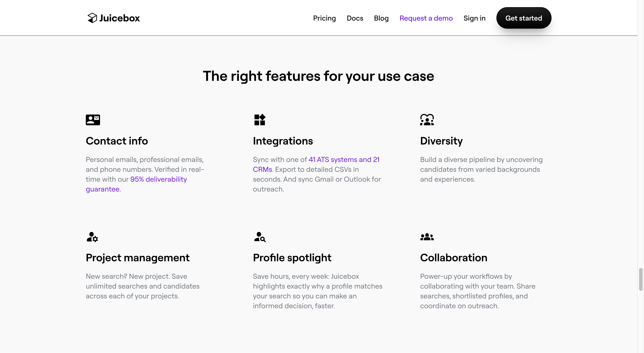The height and width of the screenshot is (353, 644).
Task: Click the Integrations heading
Action: coord(283,141)
